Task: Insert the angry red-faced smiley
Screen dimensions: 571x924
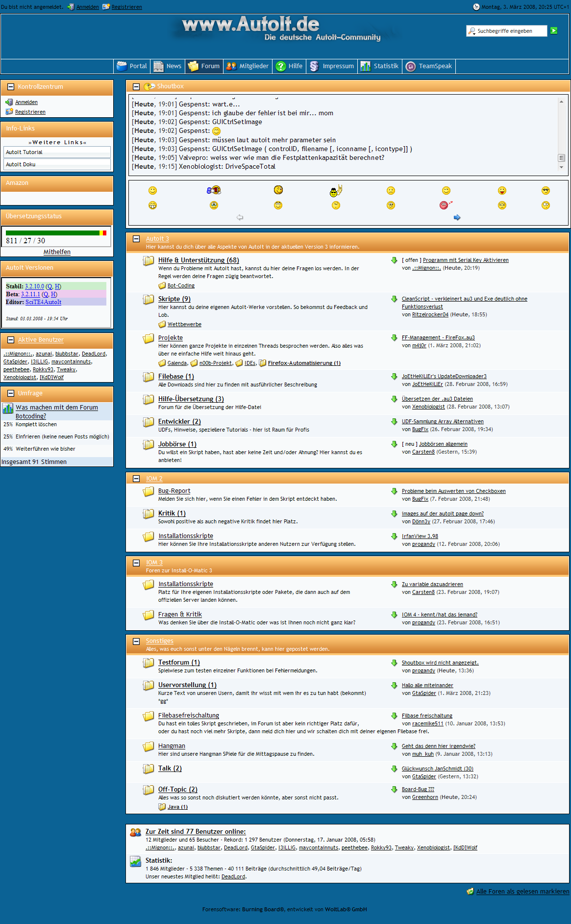Action: click(445, 205)
